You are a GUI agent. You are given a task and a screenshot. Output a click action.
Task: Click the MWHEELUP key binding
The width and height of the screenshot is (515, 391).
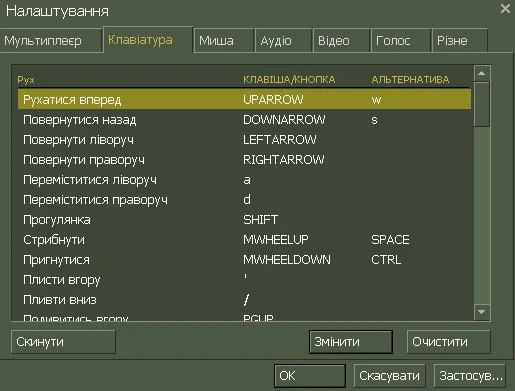coord(276,240)
